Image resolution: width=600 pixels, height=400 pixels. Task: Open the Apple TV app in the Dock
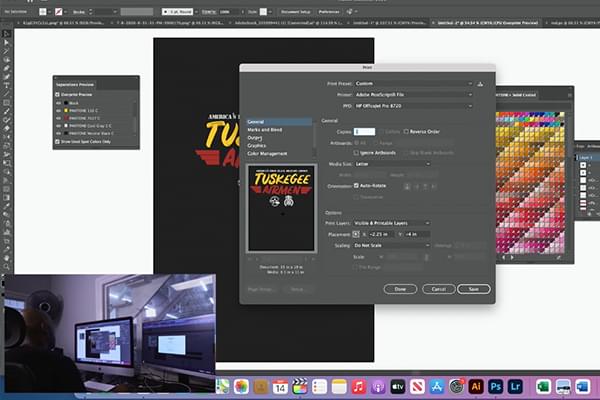396,386
